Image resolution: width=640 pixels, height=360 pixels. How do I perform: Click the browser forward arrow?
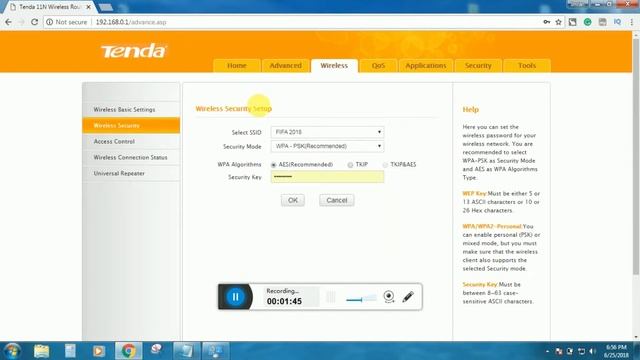tap(22, 22)
